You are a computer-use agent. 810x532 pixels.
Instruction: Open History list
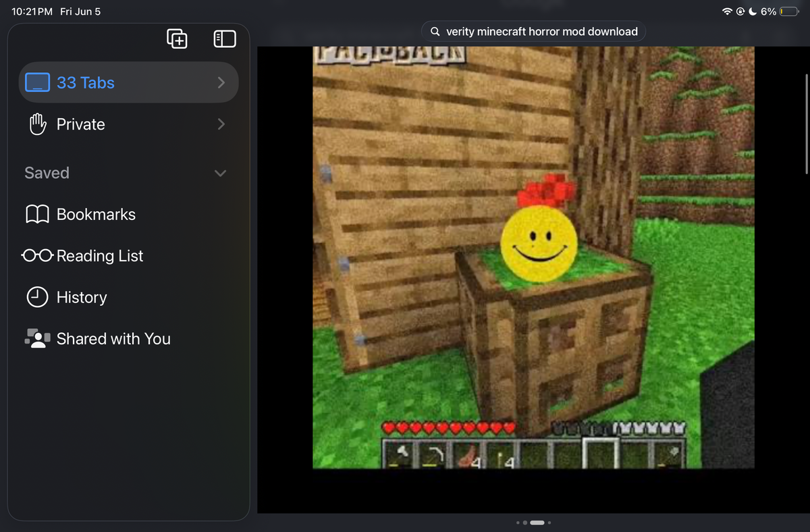(x=128, y=297)
